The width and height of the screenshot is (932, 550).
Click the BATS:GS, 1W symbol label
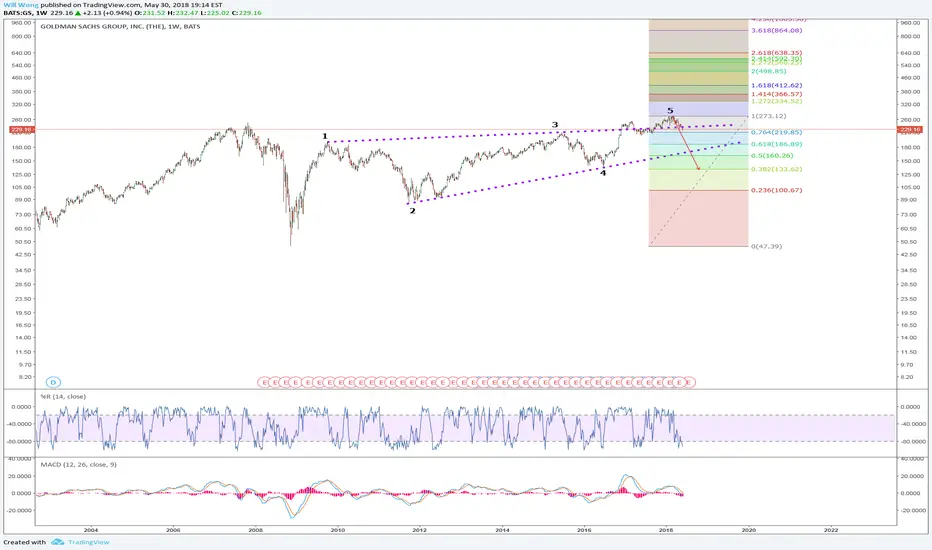point(26,12)
